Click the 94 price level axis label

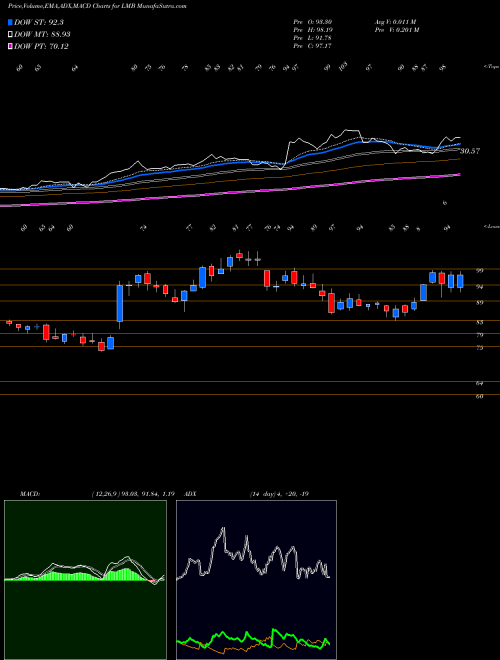pos(479,287)
